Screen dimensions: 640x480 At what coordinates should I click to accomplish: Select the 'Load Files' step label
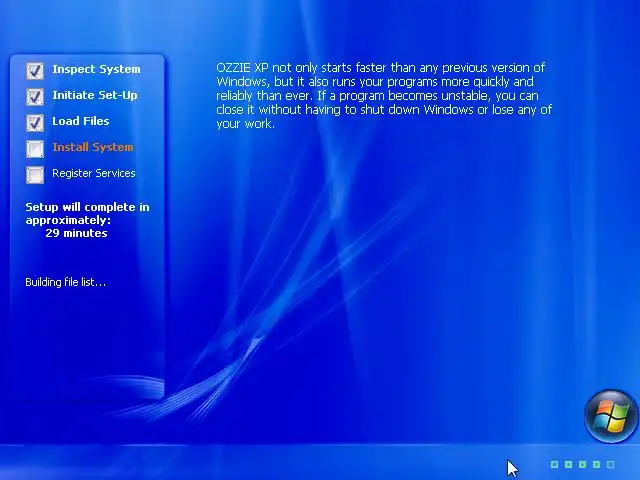coord(81,121)
